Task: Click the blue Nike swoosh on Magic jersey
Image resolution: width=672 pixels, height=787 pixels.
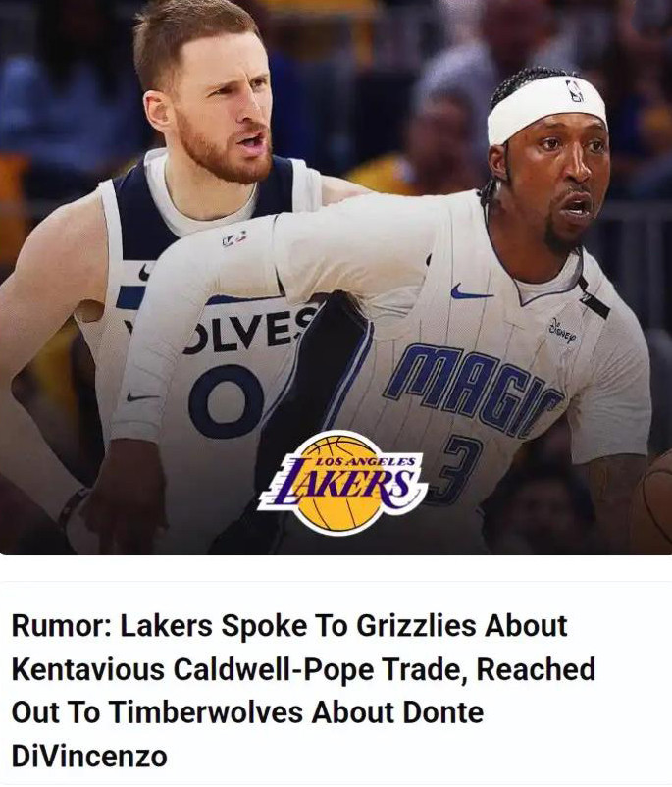Action: coord(471,291)
